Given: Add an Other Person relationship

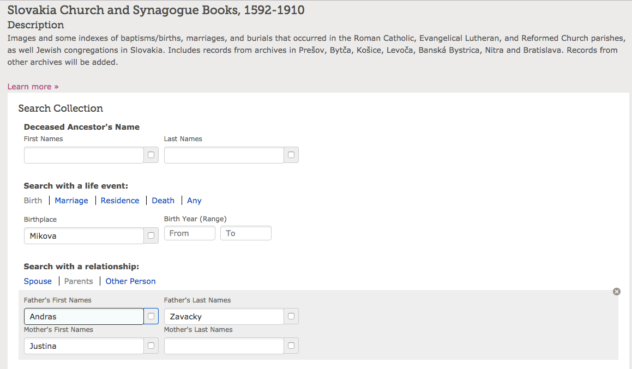Looking at the screenshot, I should tap(130, 281).
